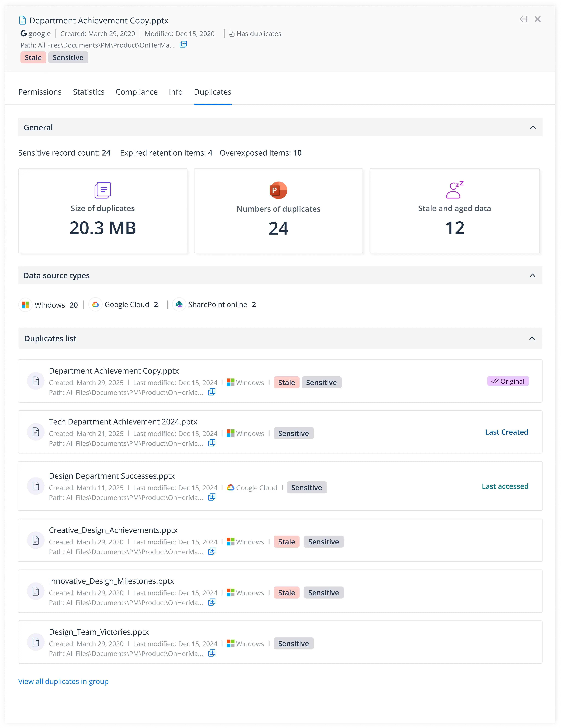Image resolution: width=561 pixels, height=728 pixels.
Task: Copy path of Innovative_Design_Milestones
Action: click(x=212, y=602)
